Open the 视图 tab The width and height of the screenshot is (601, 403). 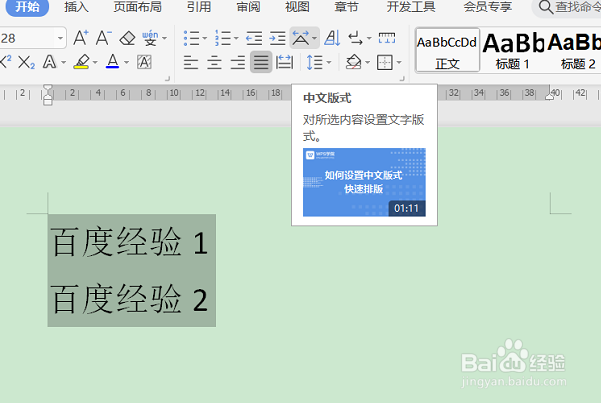click(297, 7)
